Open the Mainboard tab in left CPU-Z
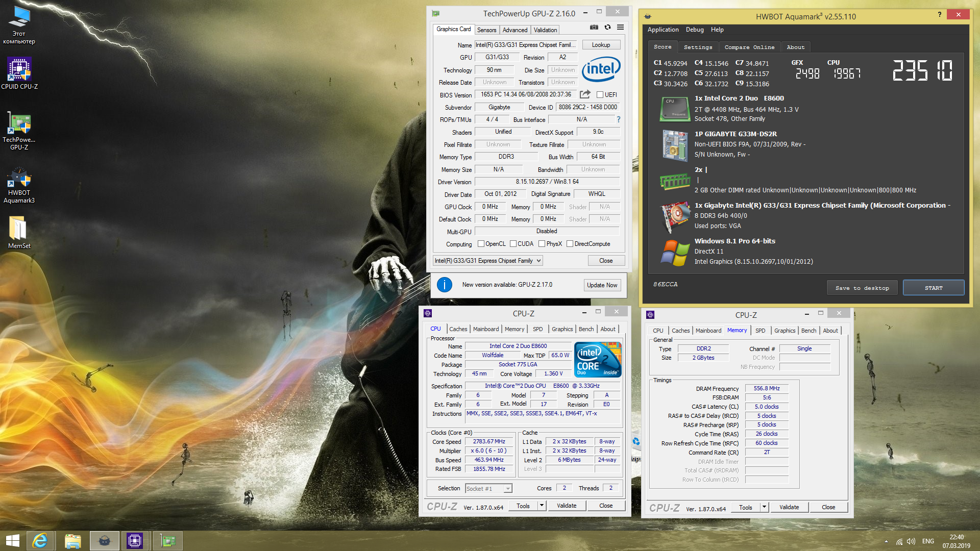 (485, 329)
